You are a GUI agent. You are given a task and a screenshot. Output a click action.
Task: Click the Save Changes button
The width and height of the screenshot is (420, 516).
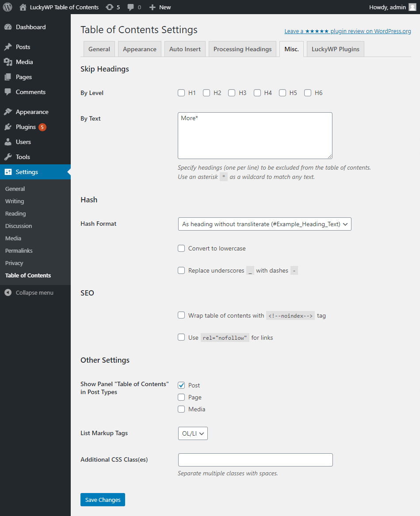[103, 500]
